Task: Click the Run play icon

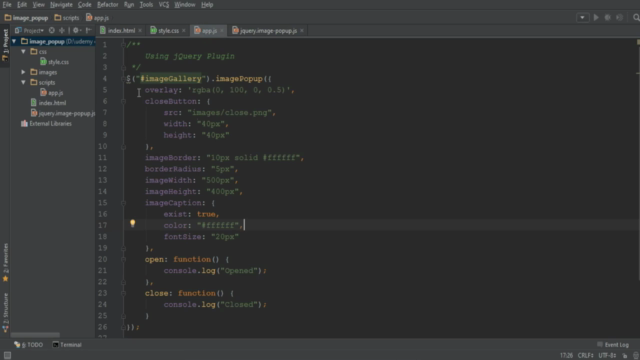Action: [596, 18]
